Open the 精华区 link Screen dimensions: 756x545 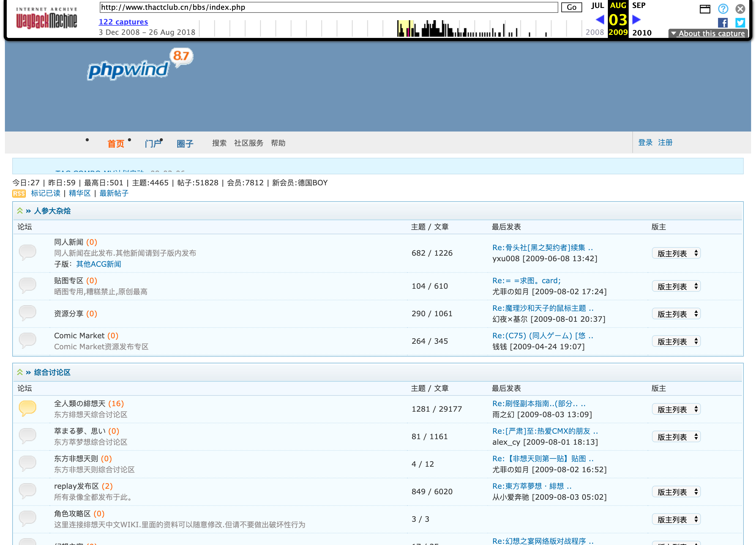point(80,193)
